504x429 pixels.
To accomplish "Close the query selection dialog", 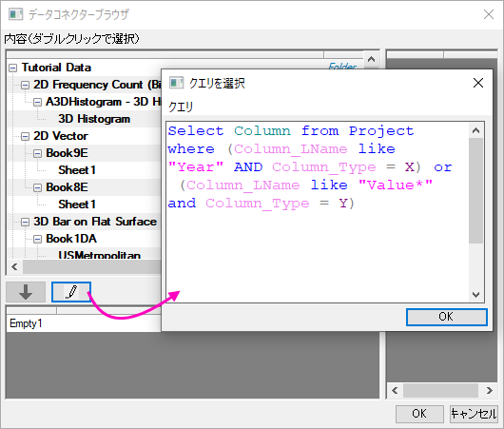I will click(478, 83).
